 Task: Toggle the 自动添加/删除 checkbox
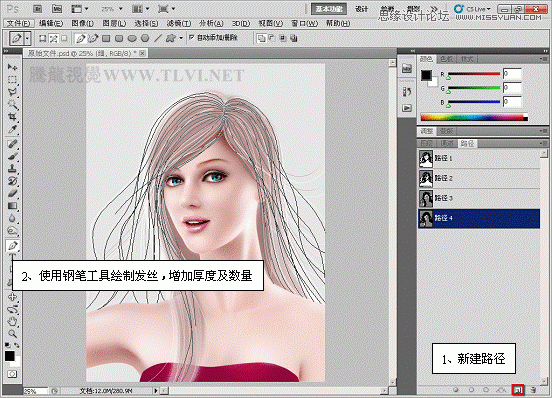click(192, 37)
